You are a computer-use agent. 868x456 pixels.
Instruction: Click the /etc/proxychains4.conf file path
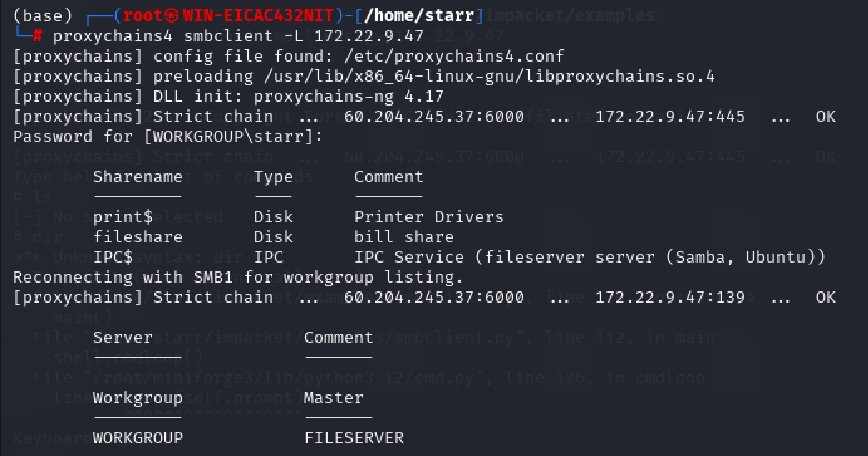453,57
